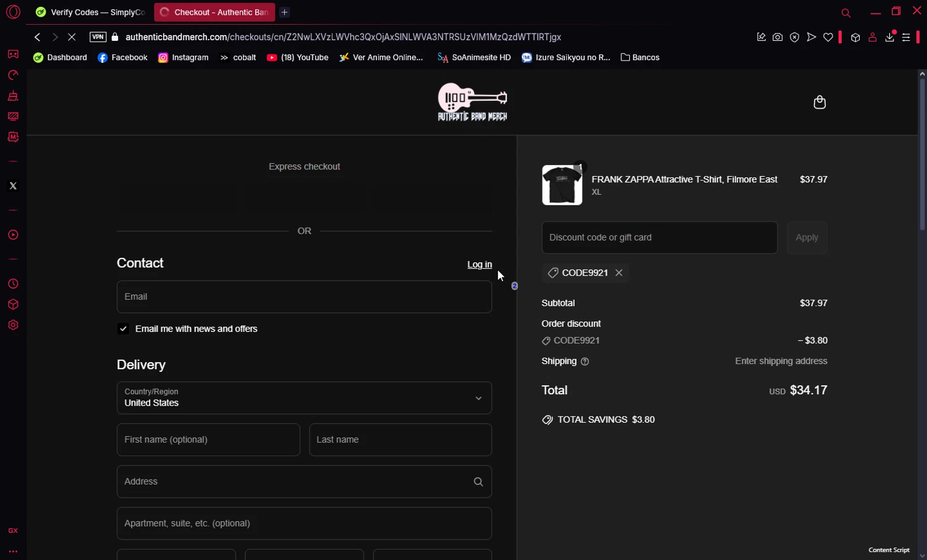Open the profile account icon

[873, 37]
